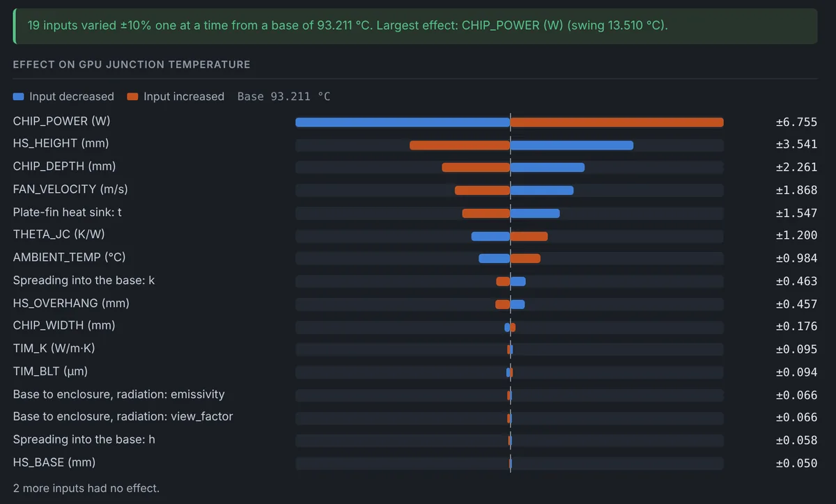Click the ±0.457 value
Screen dimensions: 836x504
tap(796, 304)
